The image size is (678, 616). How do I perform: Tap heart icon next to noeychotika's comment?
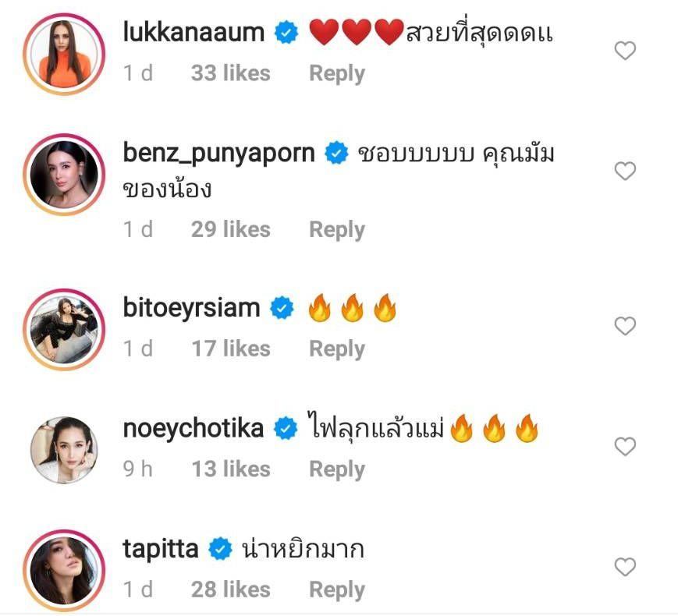coord(625,447)
